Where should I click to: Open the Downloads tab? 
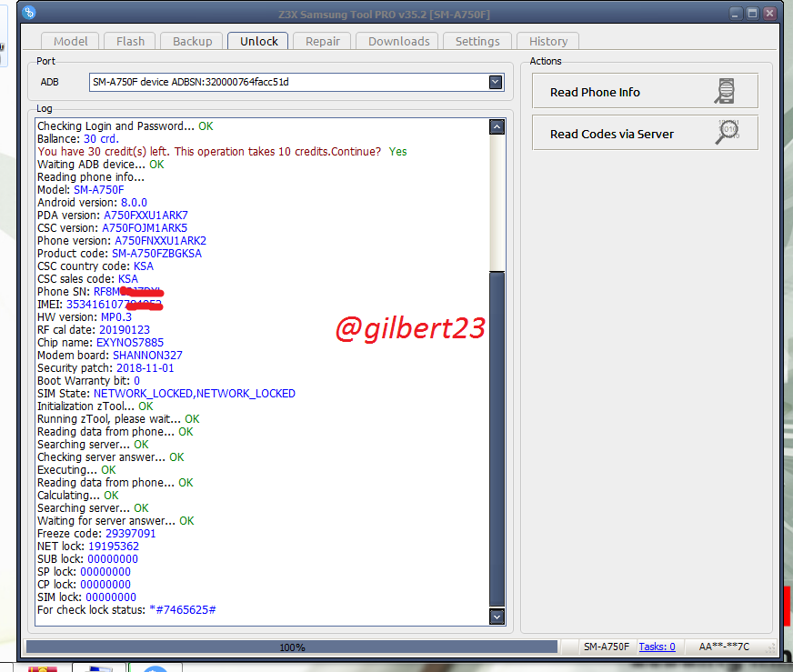(x=398, y=41)
